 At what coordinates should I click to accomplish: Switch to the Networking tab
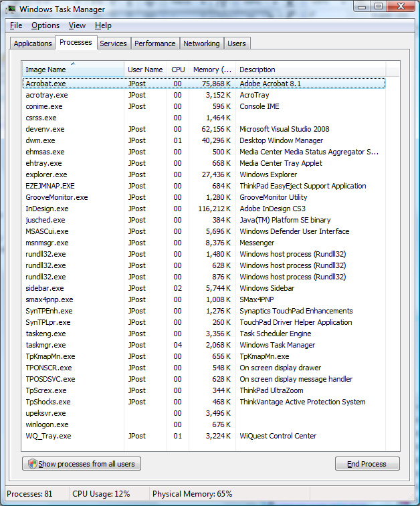pyautogui.click(x=201, y=43)
